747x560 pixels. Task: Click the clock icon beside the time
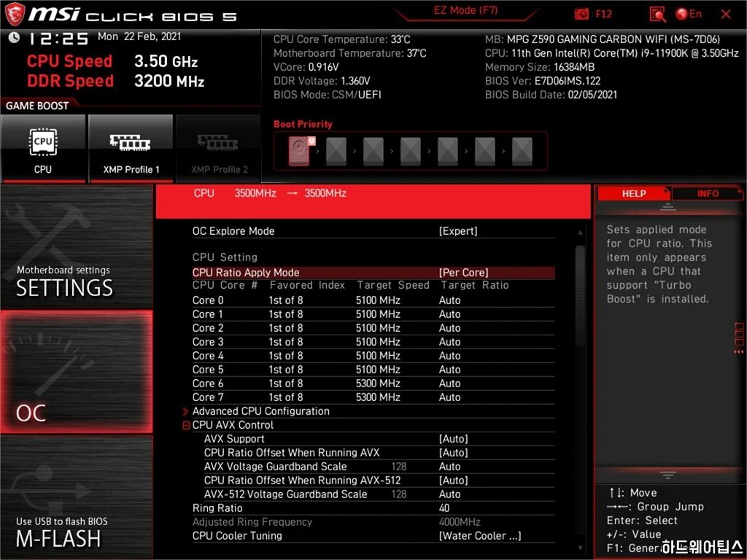(14, 37)
